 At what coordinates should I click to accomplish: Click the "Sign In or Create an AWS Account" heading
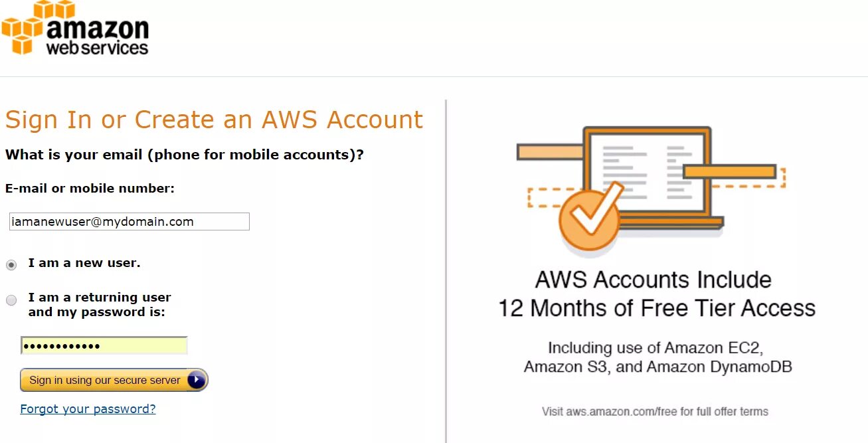(214, 120)
